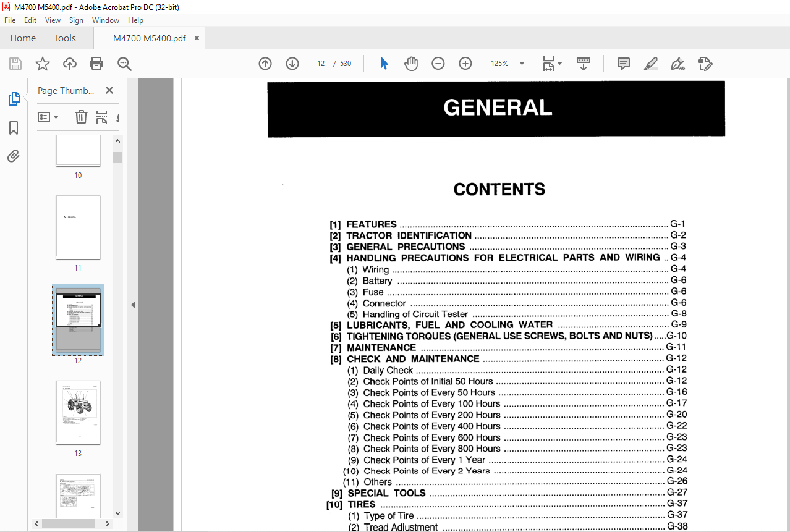Select page 10 thumbnail
The height and width of the screenshot is (532, 790).
78,151
